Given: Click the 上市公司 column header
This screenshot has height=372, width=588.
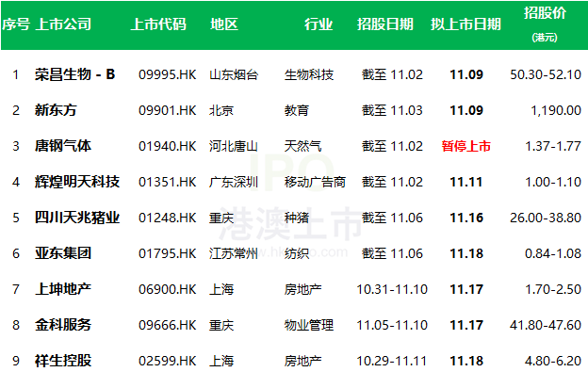Looking at the screenshot, I should [63, 24].
